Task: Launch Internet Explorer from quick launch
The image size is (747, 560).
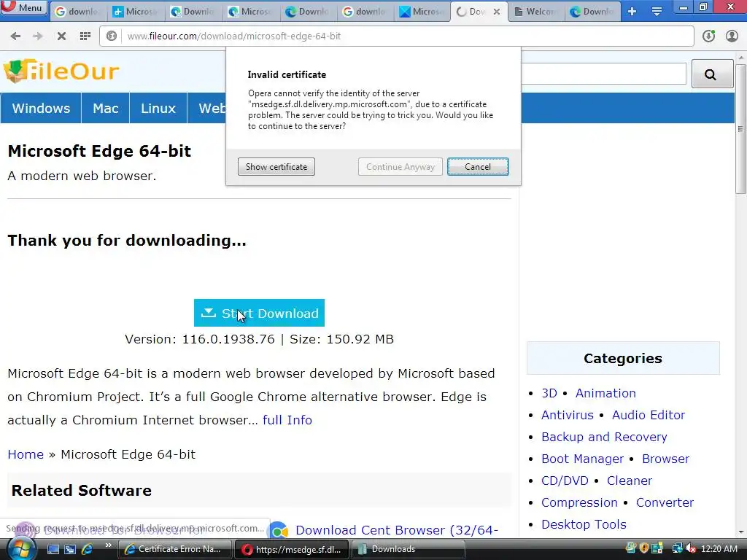Action: click(88, 549)
